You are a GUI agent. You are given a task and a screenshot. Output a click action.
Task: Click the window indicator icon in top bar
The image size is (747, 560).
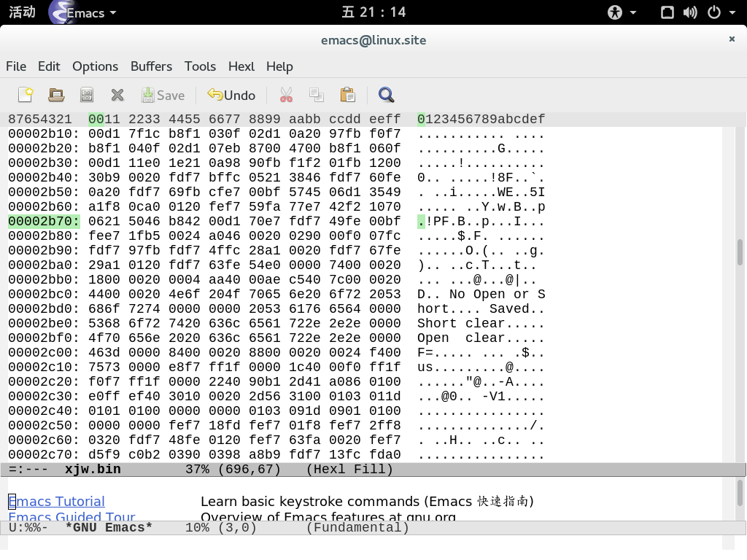coord(667,12)
